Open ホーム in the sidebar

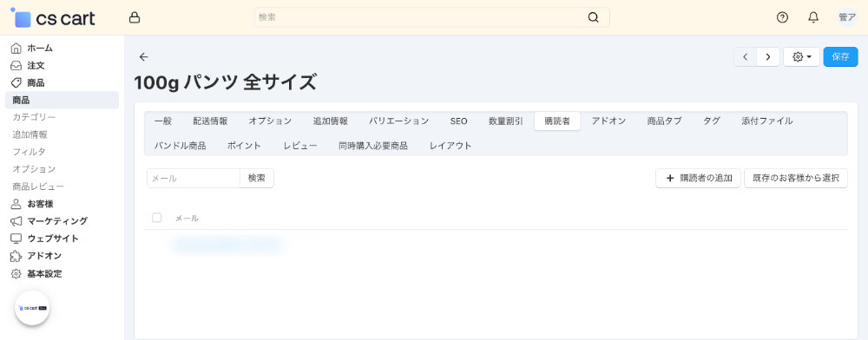click(x=40, y=48)
